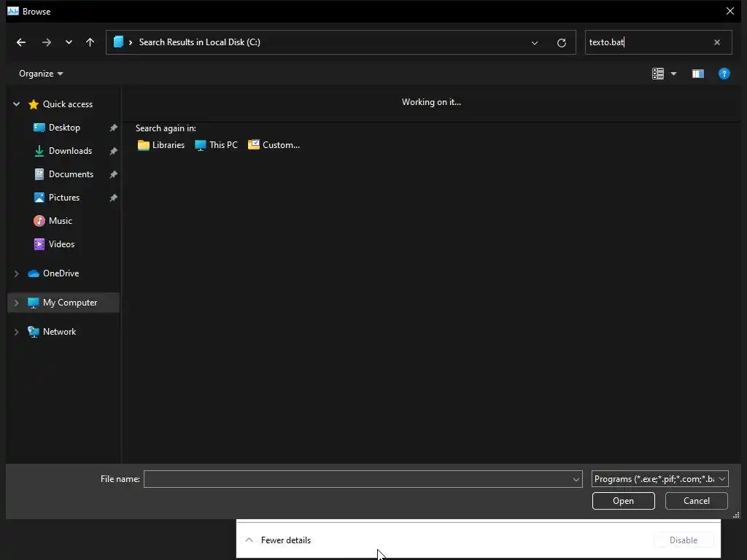This screenshot has width=747, height=560.
Task: Click the Open button
Action: pyautogui.click(x=623, y=501)
